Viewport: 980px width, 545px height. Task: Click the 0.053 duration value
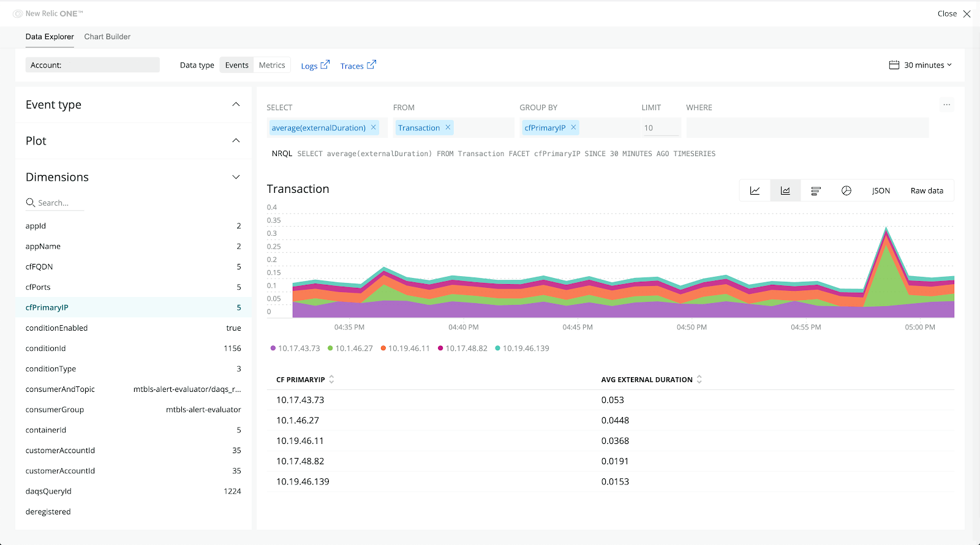tap(612, 400)
